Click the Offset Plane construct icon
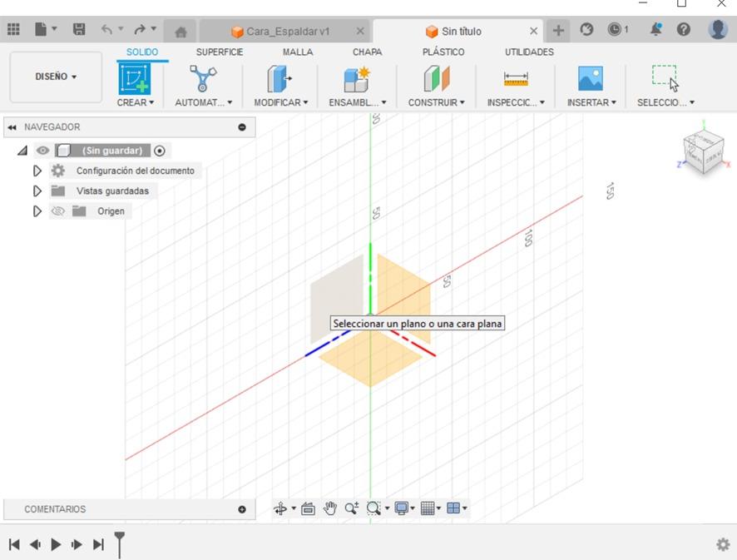Image resolution: width=737 pixels, height=560 pixels. (436, 78)
